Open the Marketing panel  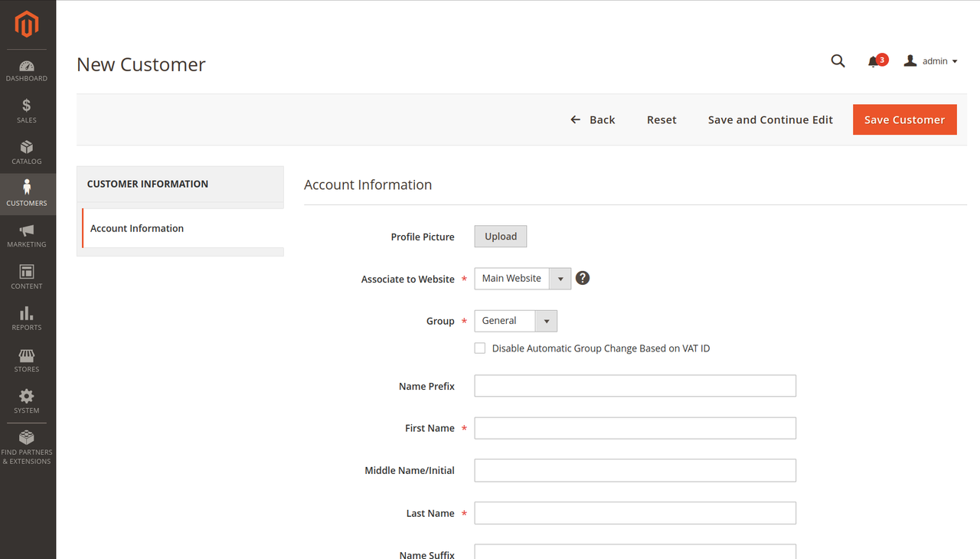pos(27,235)
